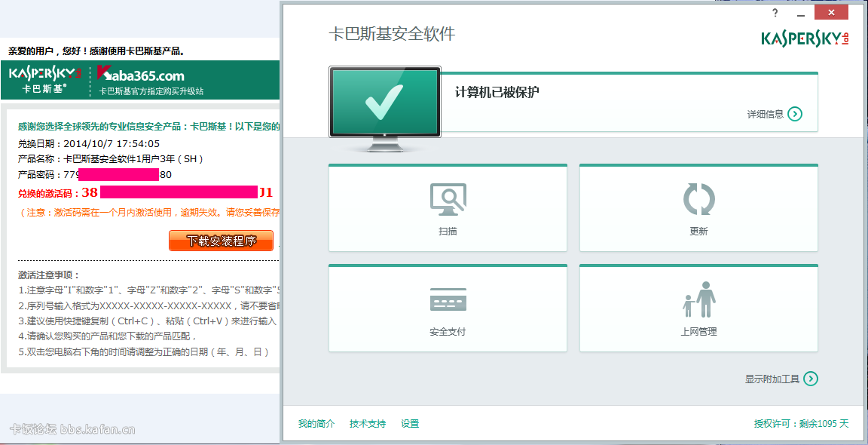This screenshot has width=868, height=445.
Task: Click the Kaba365.com logo on the web page
Action: (141, 74)
